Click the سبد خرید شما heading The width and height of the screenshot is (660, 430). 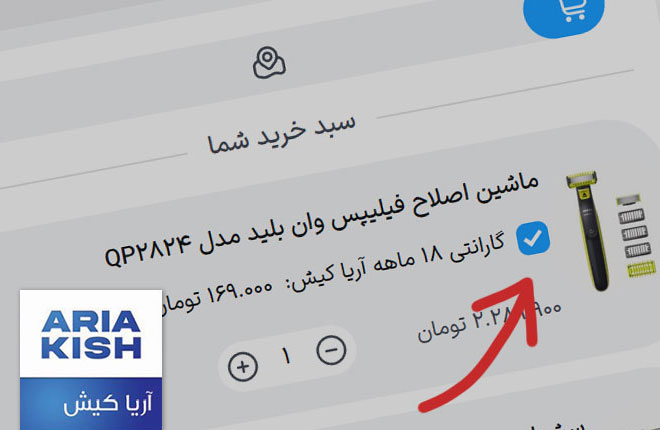[x=282, y=133]
